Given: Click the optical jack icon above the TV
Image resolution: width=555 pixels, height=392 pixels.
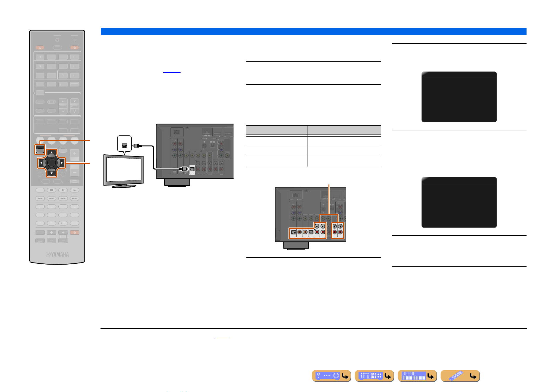Looking at the screenshot, I should click(x=125, y=146).
